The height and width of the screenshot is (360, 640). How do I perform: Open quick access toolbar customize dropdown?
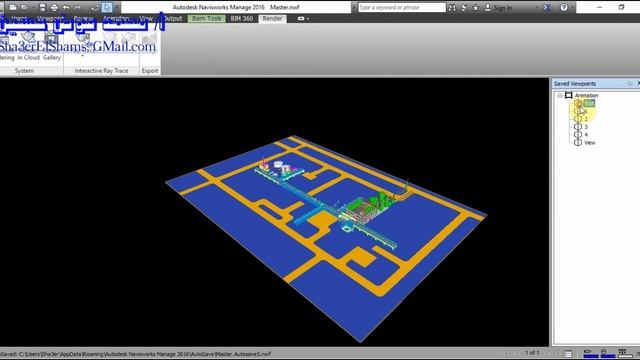[x=117, y=7]
